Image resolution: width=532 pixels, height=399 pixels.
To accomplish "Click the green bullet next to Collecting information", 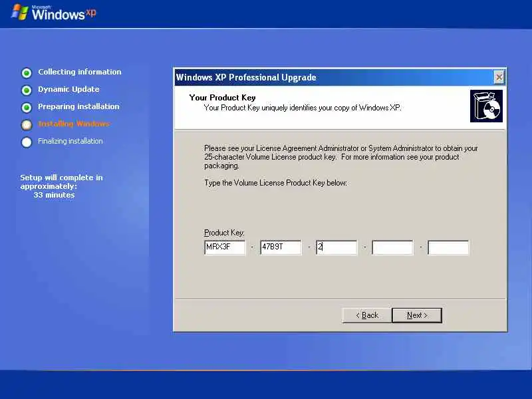I will 27,72.
